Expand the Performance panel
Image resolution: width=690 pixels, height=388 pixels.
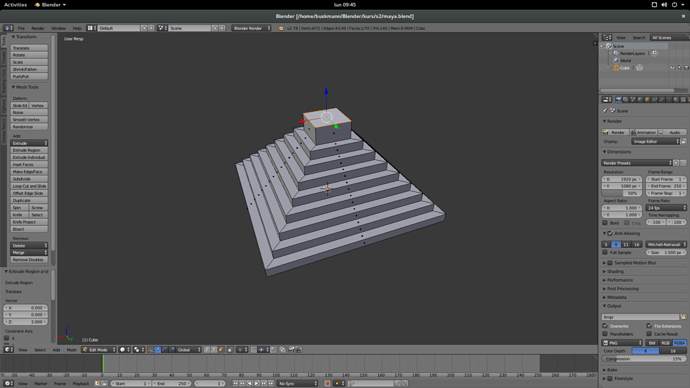pos(620,280)
